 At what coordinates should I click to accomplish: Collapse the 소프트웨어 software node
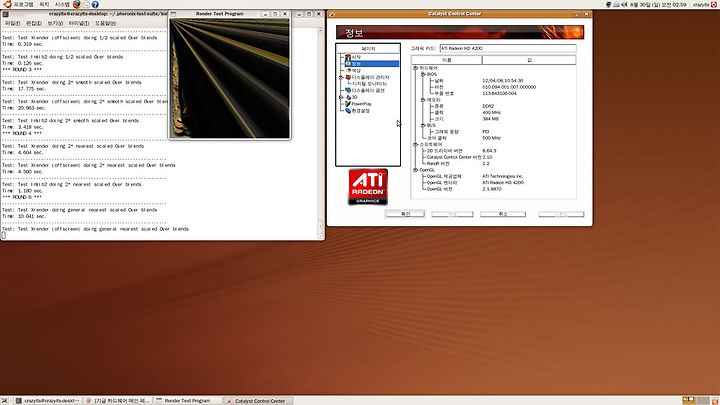pos(416,145)
